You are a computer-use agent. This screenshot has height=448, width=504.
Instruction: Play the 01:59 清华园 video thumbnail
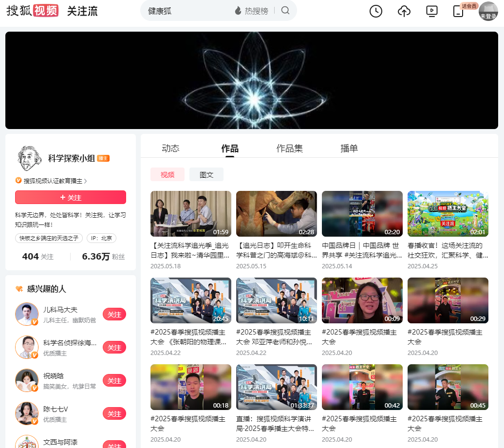point(190,214)
